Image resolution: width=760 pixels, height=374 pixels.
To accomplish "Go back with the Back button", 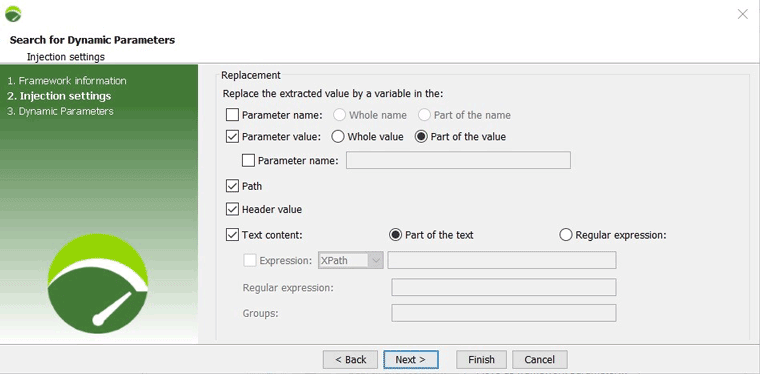I will pos(350,359).
